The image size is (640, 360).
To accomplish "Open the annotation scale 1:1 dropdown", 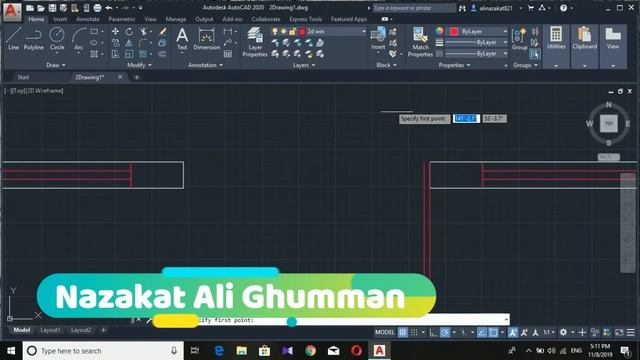I will (x=548, y=332).
